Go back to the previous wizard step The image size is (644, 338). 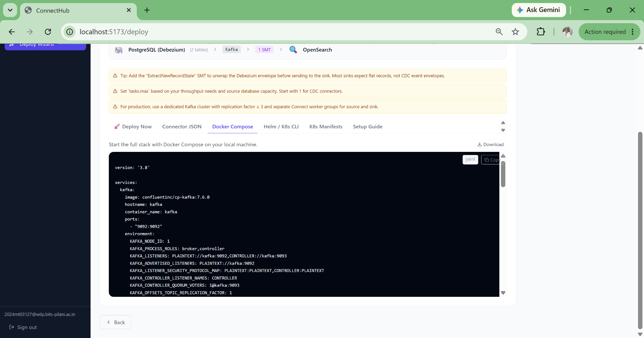(115, 322)
